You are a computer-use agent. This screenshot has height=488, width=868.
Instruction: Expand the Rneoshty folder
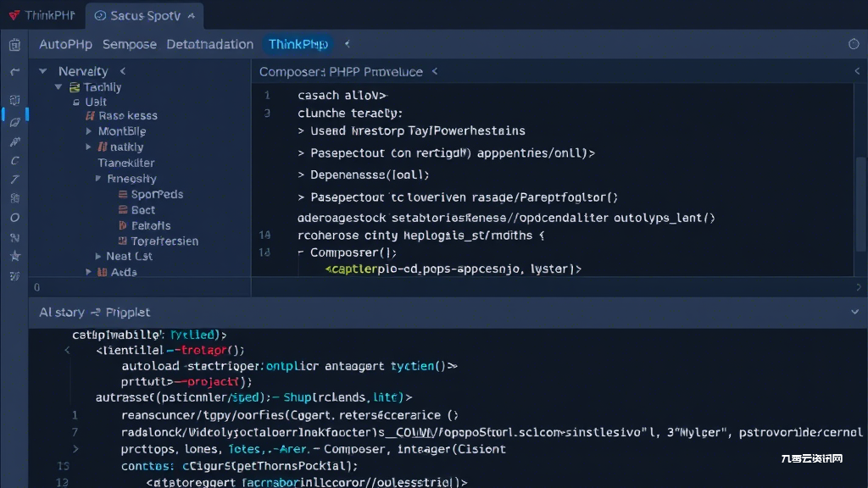98,179
